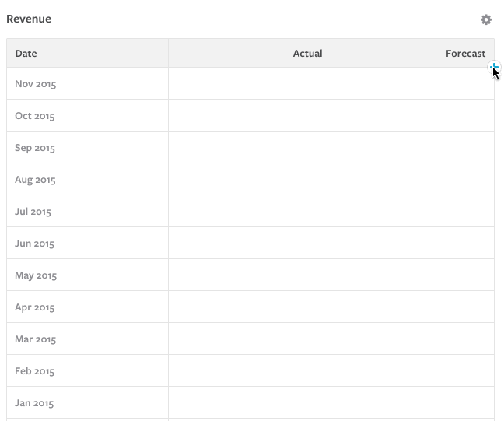Open the Revenue settings gear
This screenshot has height=421, width=504.
pos(486,19)
